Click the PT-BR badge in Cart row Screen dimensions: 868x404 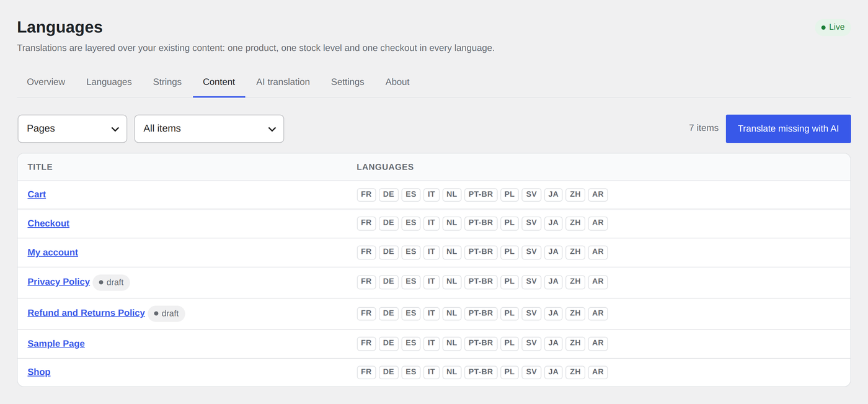(480, 194)
